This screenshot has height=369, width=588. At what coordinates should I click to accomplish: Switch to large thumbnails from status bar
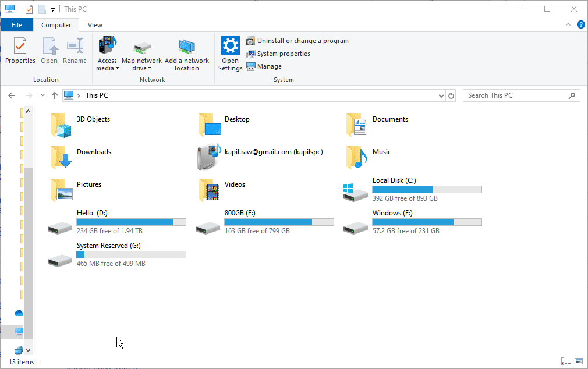(578, 361)
